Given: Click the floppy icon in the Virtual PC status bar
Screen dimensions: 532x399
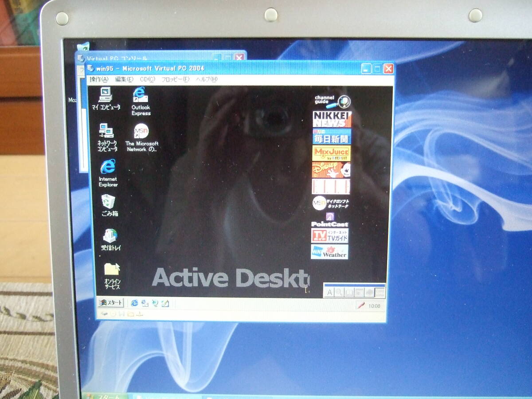Looking at the screenshot, I should 121,314.
